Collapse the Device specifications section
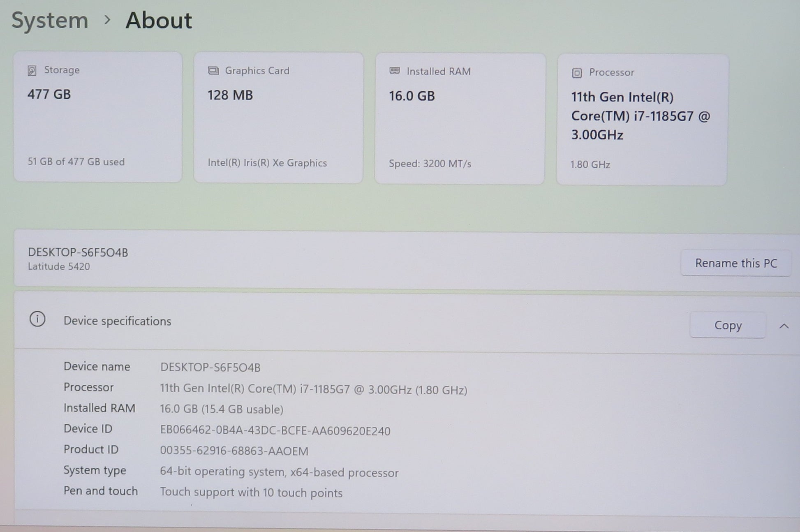This screenshot has height=532, width=800. click(x=784, y=326)
